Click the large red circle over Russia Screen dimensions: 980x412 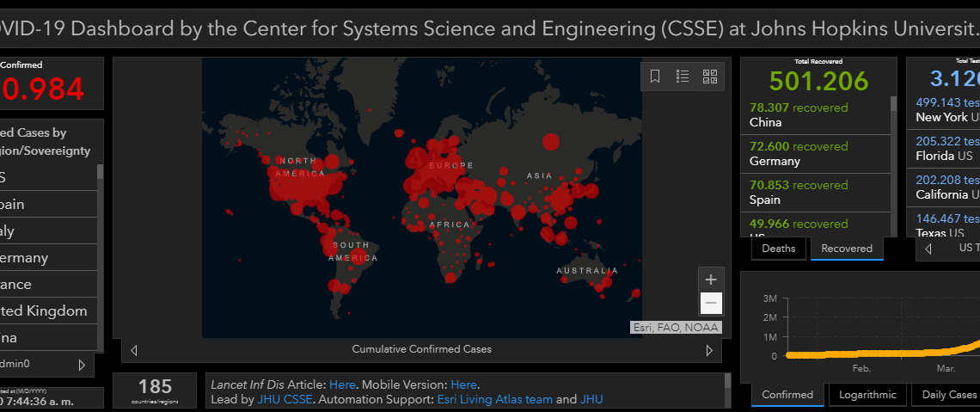pos(551,142)
